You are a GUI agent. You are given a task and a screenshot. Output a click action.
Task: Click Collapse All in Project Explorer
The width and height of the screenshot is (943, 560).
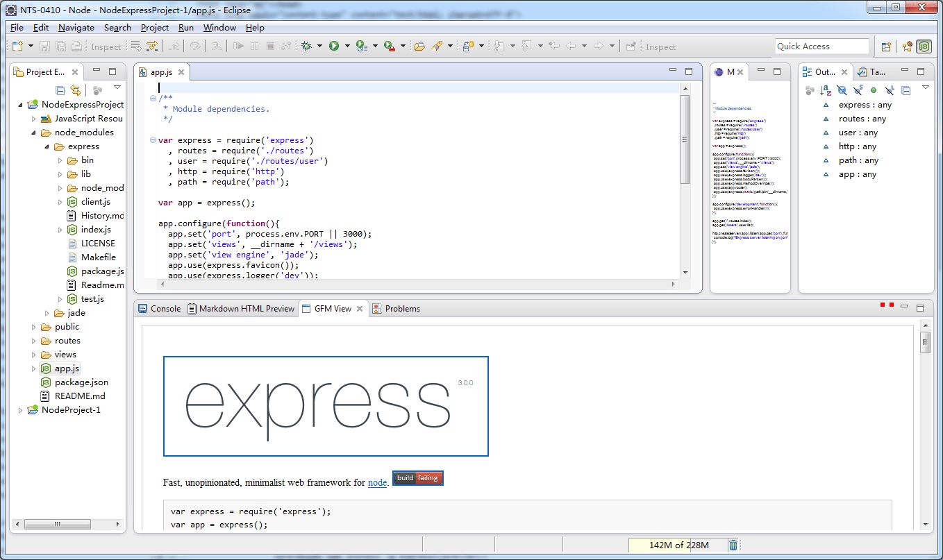[x=60, y=89]
